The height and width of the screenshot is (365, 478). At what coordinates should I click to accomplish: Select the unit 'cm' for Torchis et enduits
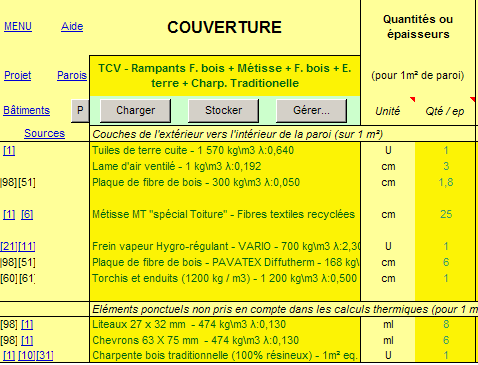click(388, 278)
